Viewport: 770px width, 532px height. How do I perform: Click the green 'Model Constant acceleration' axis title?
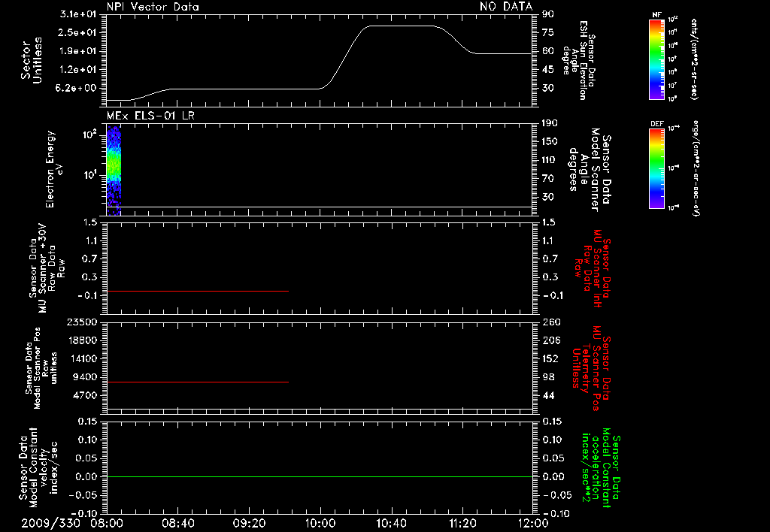click(x=600, y=467)
